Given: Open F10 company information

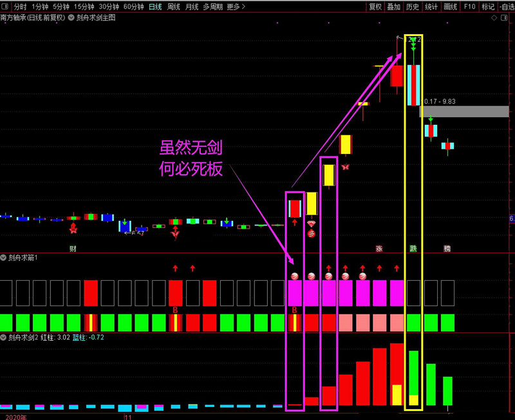Looking at the screenshot, I should [469, 6].
